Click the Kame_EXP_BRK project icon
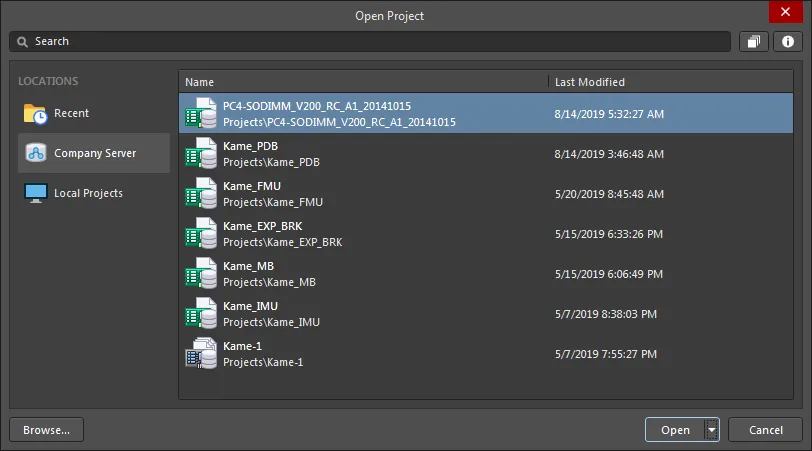 click(x=201, y=233)
